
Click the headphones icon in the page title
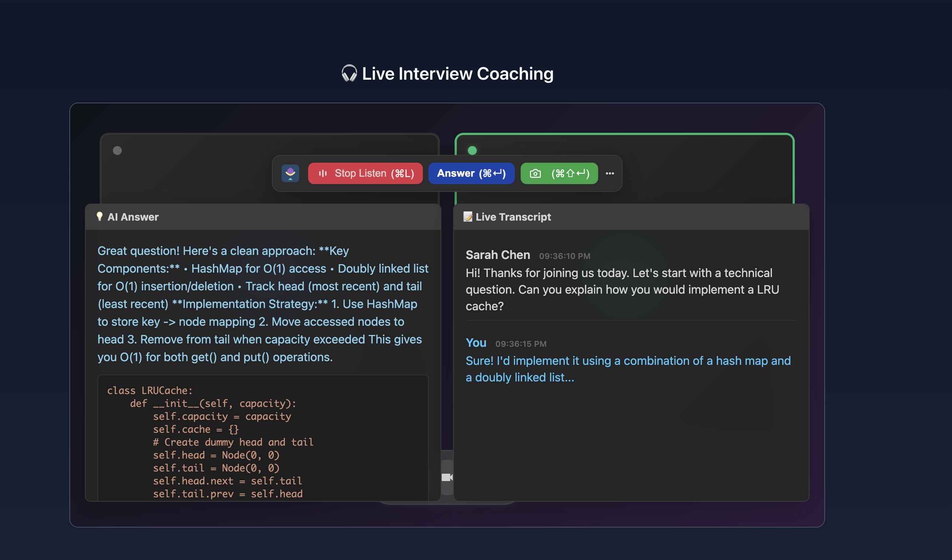349,73
